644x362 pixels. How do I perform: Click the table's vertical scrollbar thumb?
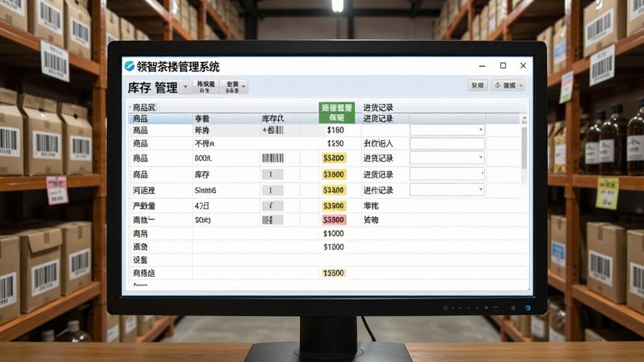pos(524,148)
